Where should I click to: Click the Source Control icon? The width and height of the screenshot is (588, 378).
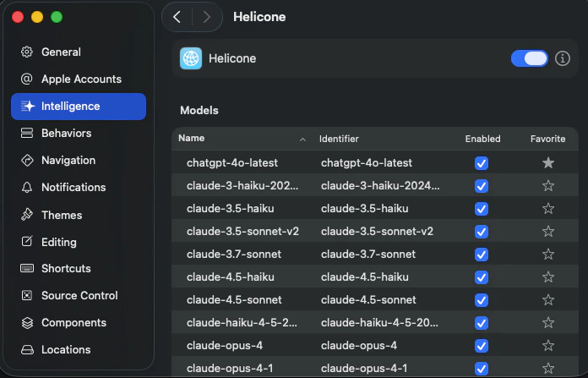pyautogui.click(x=27, y=295)
